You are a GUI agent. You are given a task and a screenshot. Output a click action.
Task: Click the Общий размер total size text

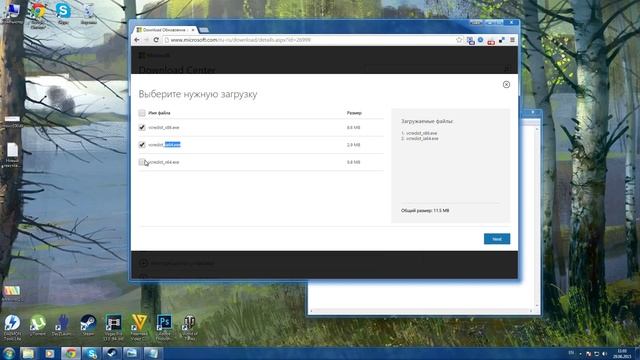425,211
